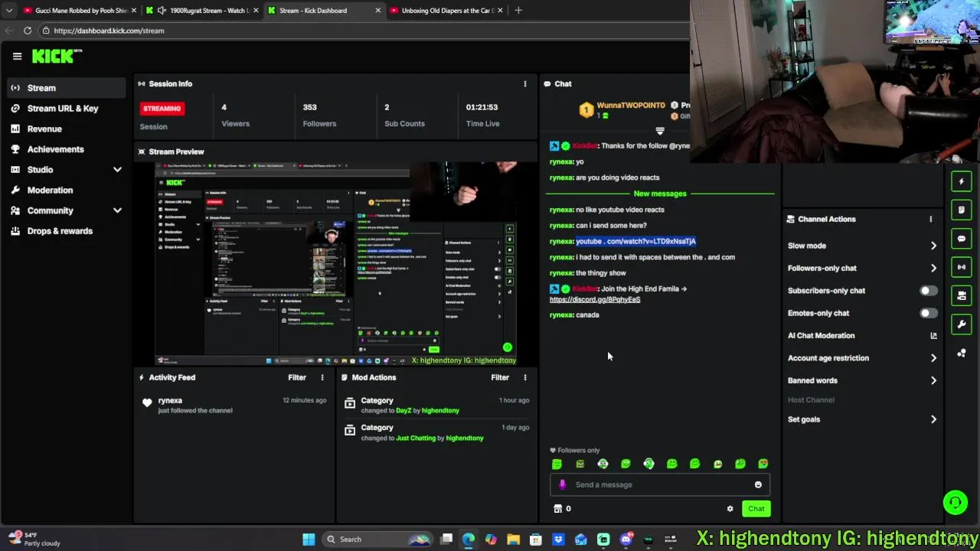The image size is (980, 551).
Task: Click the wrench panel icon
Action: 962,324
